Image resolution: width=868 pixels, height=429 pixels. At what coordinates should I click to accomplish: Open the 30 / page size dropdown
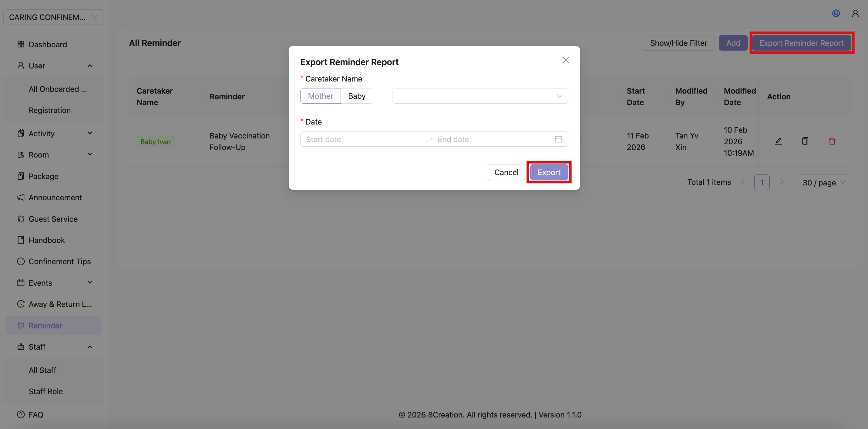[x=823, y=182]
